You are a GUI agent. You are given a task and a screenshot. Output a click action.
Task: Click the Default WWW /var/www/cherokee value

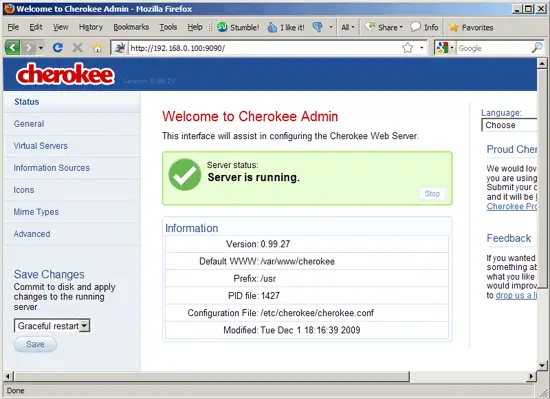297,261
